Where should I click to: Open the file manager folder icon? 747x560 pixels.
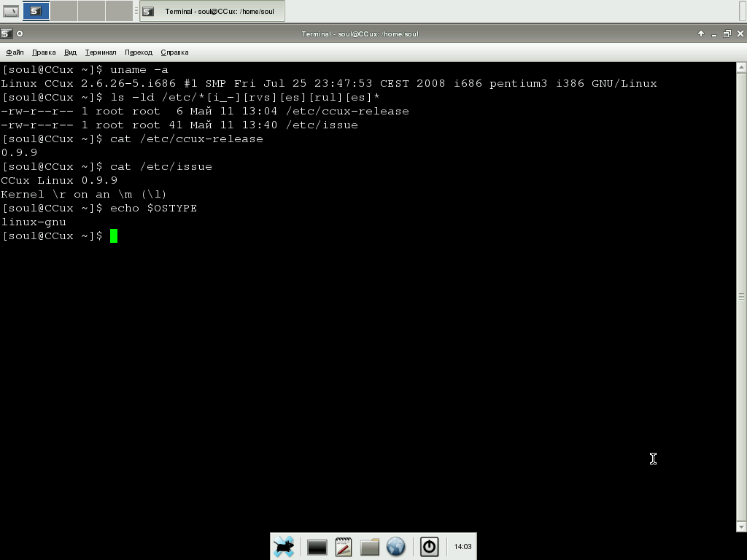(369, 547)
